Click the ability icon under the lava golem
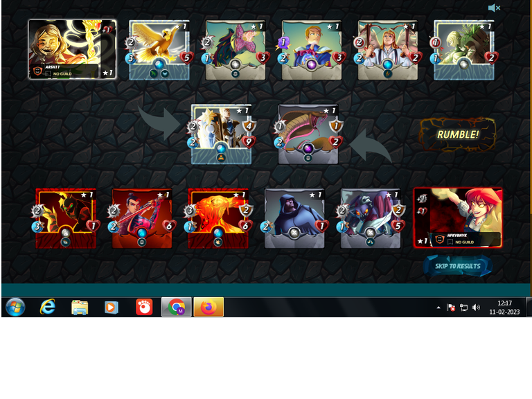This screenshot has width=532, height=399. tap(218, 242)
